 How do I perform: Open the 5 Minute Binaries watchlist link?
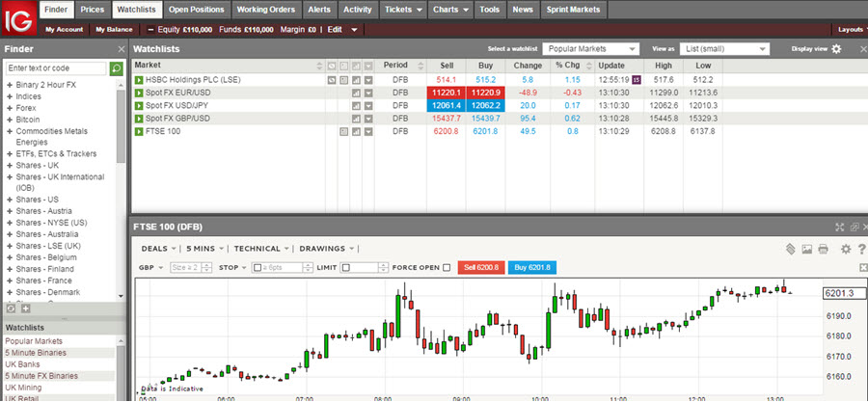(36, 353)
